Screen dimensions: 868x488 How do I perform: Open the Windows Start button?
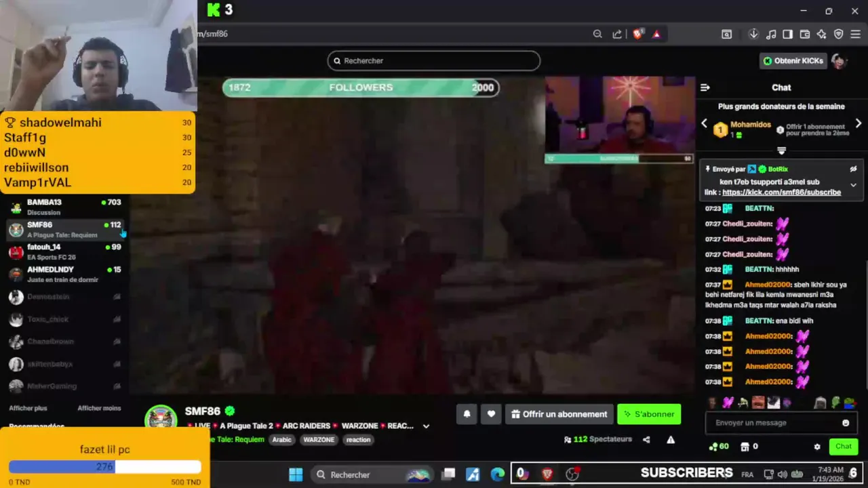click(x=296, y=474)
